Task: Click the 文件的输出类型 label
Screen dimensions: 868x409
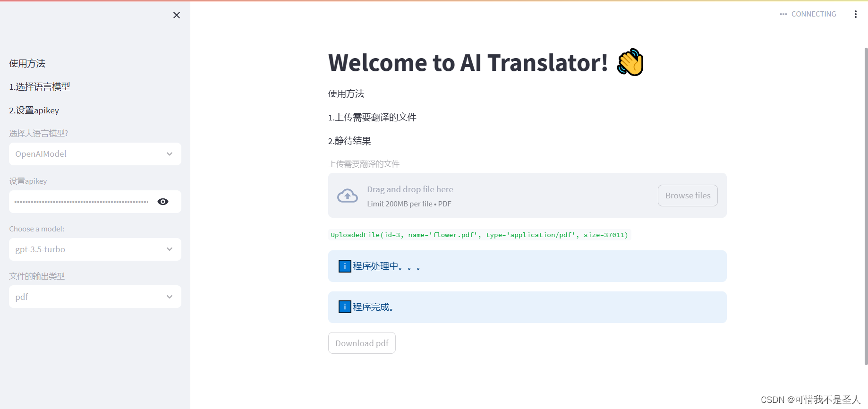Action: click(x=37, y=276)
